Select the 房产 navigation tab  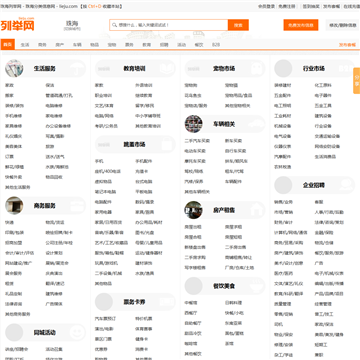click(x=60, y=45)
